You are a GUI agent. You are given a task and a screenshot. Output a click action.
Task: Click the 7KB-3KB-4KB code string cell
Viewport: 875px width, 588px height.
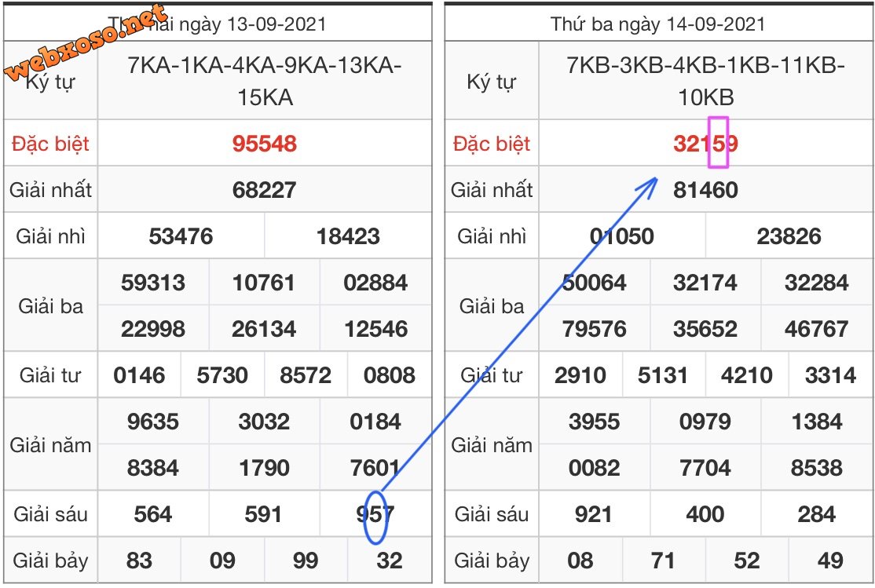705,81
